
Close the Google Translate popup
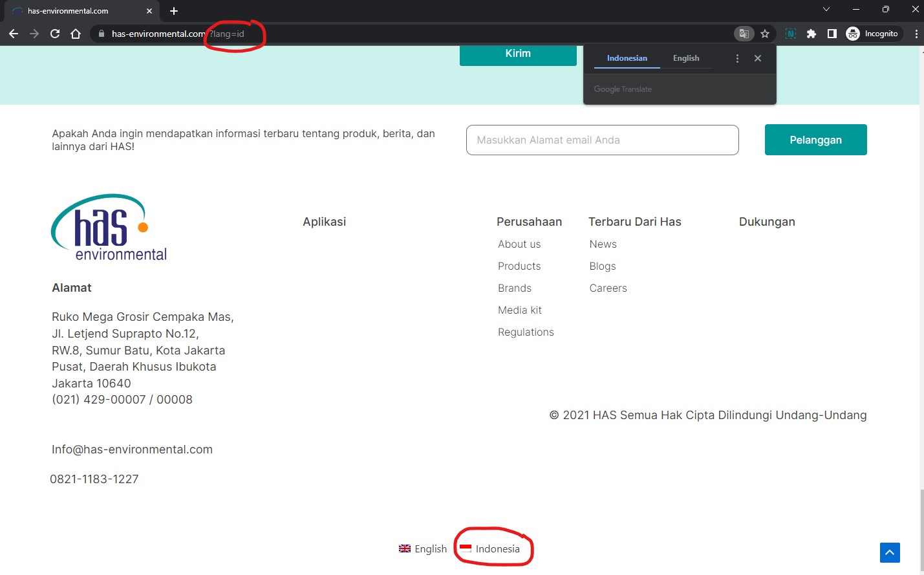(758, 58)
